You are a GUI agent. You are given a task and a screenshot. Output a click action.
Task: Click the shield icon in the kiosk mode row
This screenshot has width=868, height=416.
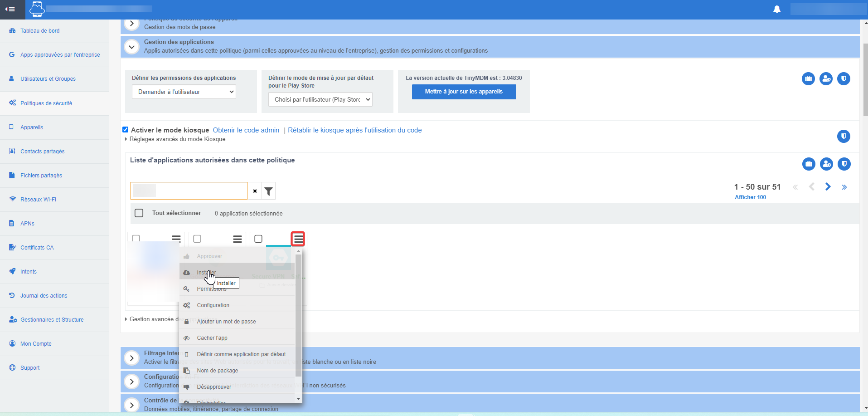coord(844,136)
